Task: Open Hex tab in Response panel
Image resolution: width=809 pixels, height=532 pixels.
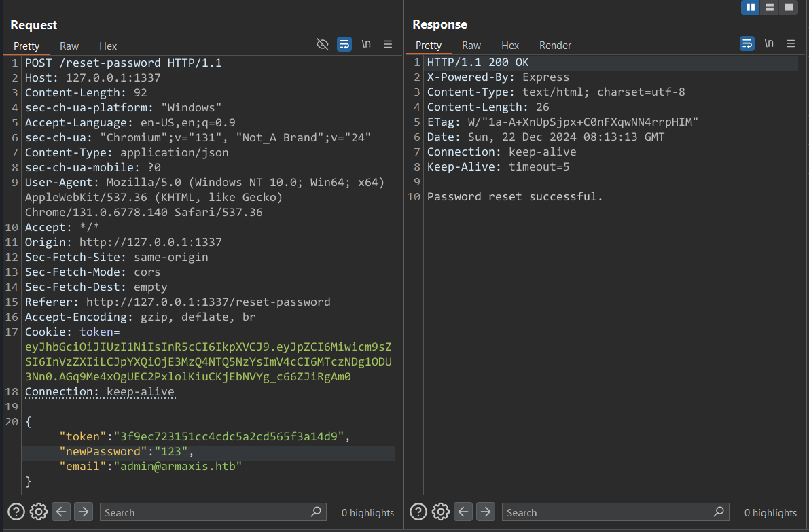Action: coord(510,46)
